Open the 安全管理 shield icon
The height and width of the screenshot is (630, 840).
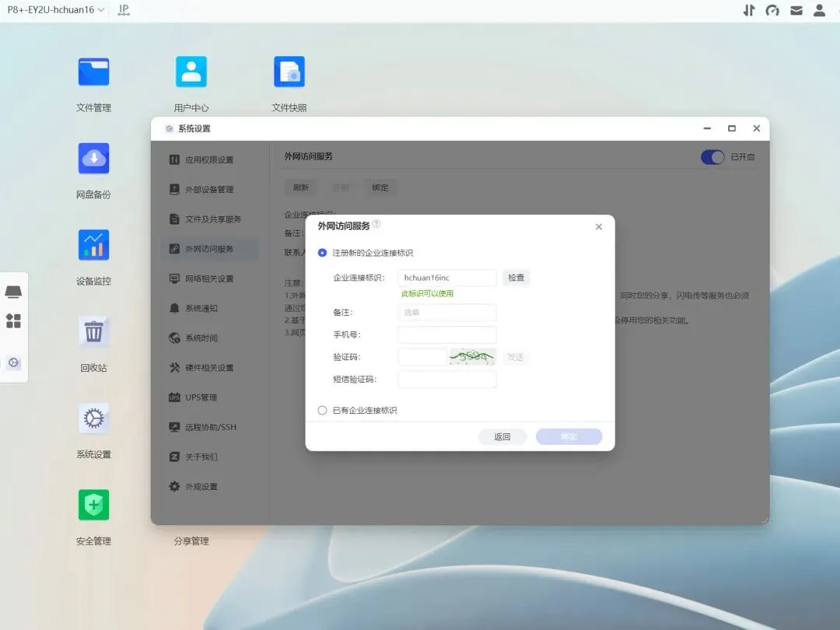pyautogui.click(x=94, y=506)
